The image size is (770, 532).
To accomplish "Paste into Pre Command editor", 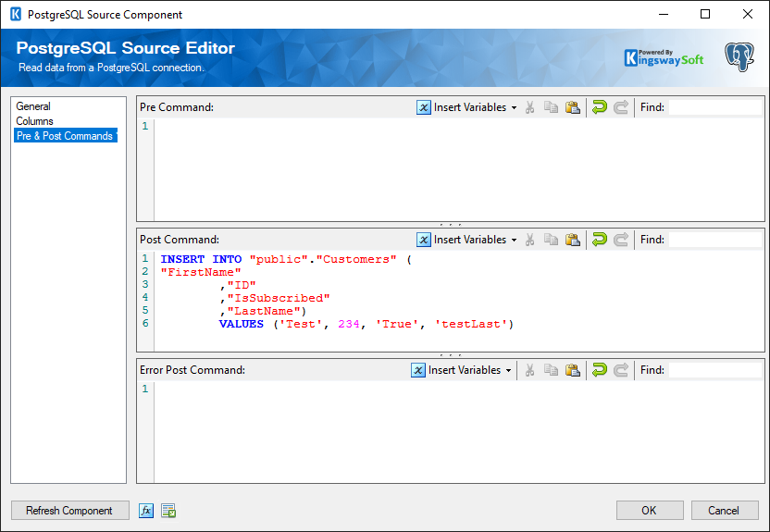I will click(x=573, y=107).
